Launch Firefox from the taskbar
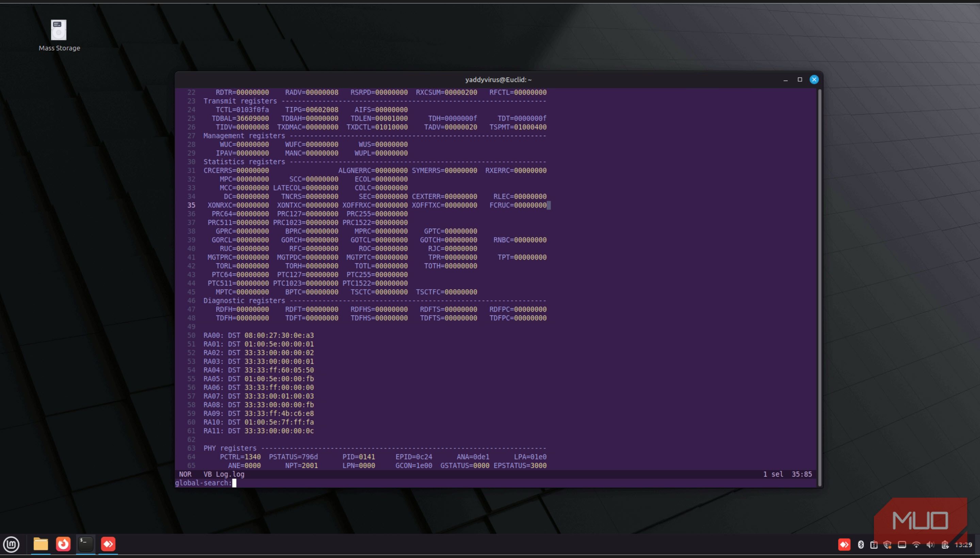 pyautogui.click(x=63, y=544)
